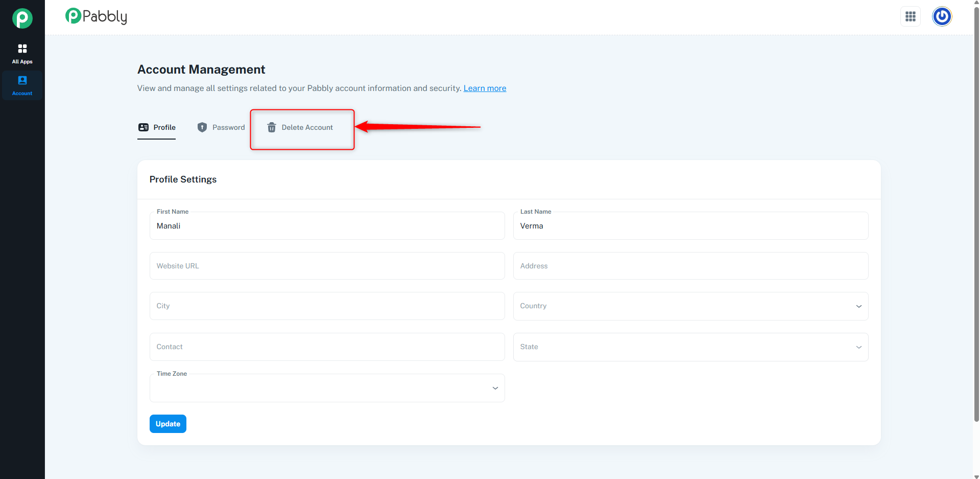Expand the Country dropdown

click(690, 306)
